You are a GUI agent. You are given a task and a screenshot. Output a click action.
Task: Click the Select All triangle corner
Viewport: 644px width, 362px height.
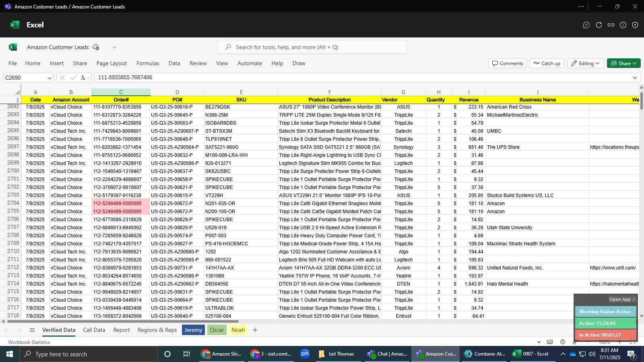tap(17, 92)
